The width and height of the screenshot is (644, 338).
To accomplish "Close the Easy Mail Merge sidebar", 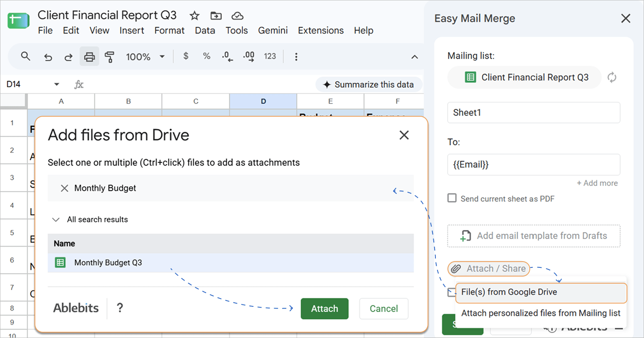I will pos(626,18).
